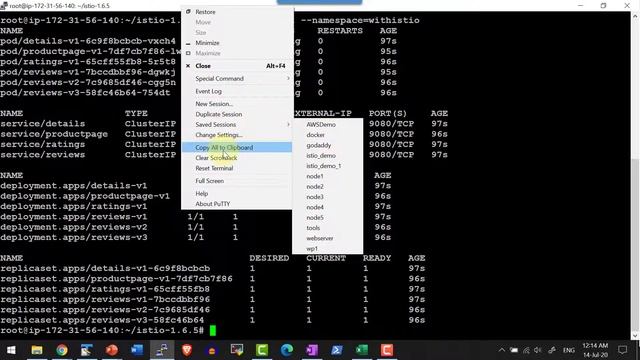
Task: Load the istio_demo saved session
Action: (x=327, y=156)
